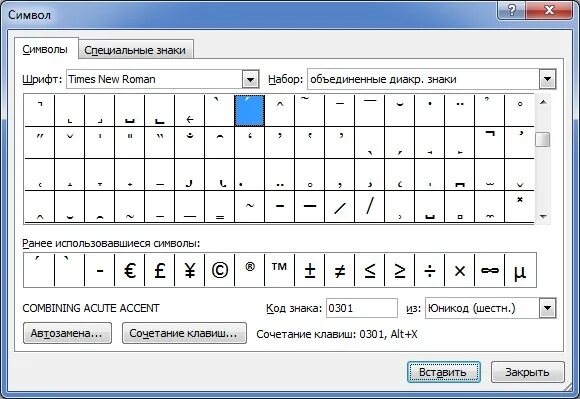Close the Символ dialog with X

tap(549, 10)
